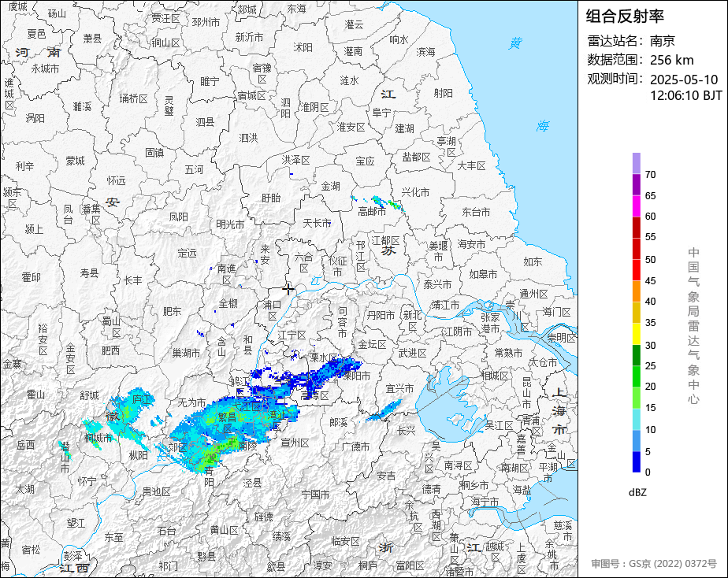Choose the cyan 10–15 dBZ legend swatch
This screenshot has width=728, height=578.
[636, 420]
